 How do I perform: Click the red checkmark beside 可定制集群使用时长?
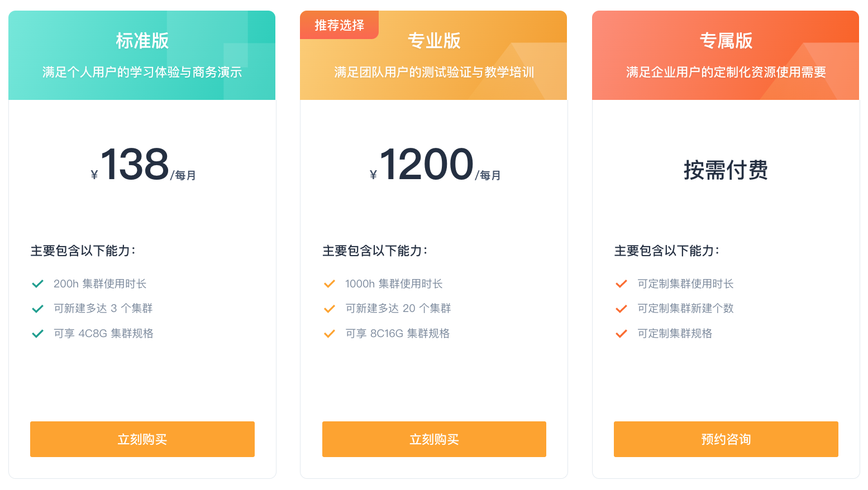click(621, 284)
